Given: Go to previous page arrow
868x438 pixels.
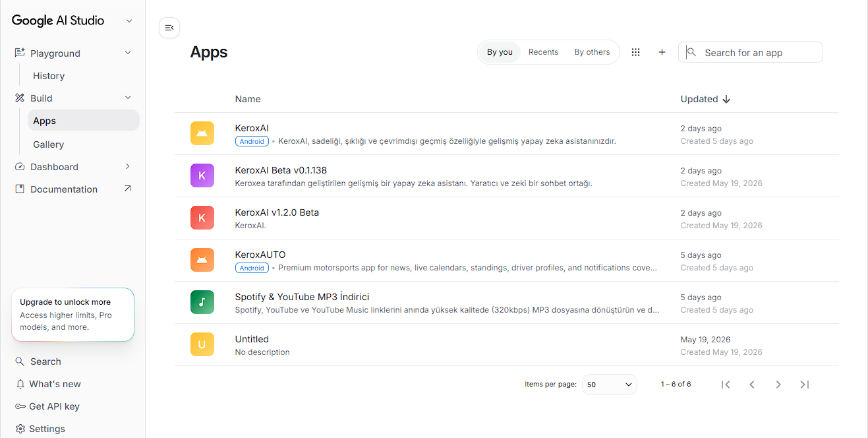Looking at the screenshot, I should tap(752, 385).
